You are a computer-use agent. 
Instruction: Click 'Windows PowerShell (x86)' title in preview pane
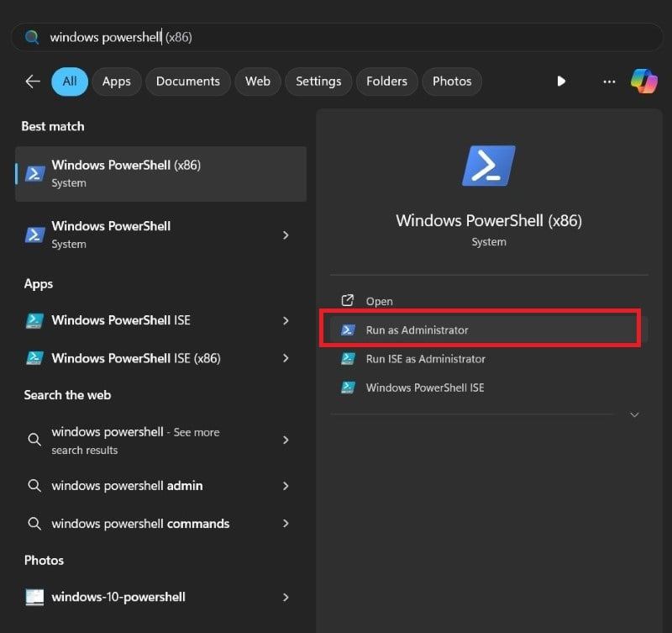pos(489,221)
